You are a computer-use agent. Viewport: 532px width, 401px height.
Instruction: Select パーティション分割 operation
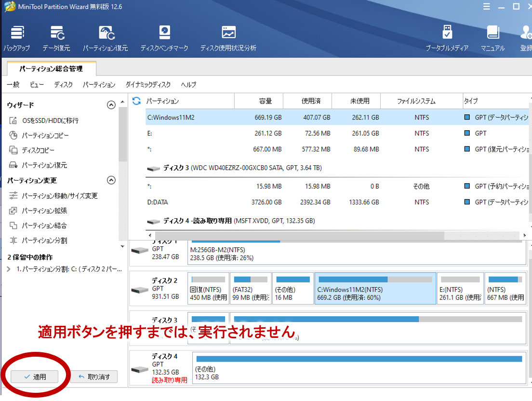pos(38,240)
